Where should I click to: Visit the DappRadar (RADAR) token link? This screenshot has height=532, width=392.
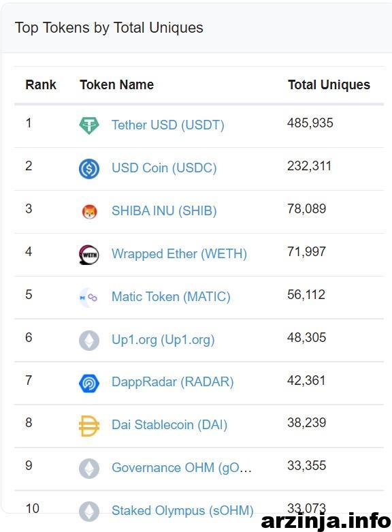coord(173,382)
